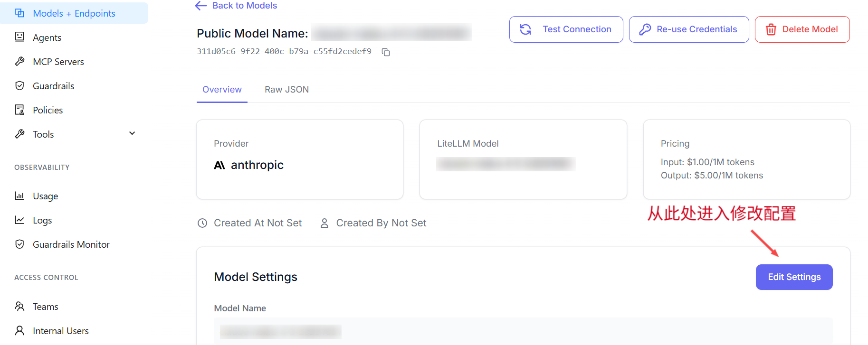Screen dimensions: 868x345
Task: Click the Policies document icon
Action: coord(19,110)
